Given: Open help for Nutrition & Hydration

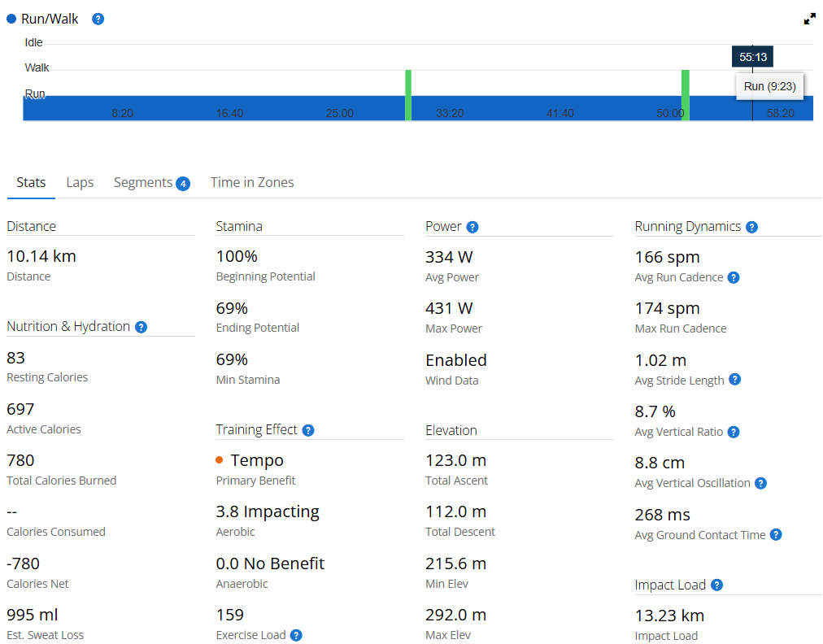Looking at the screenshot, I should [141, 327].
